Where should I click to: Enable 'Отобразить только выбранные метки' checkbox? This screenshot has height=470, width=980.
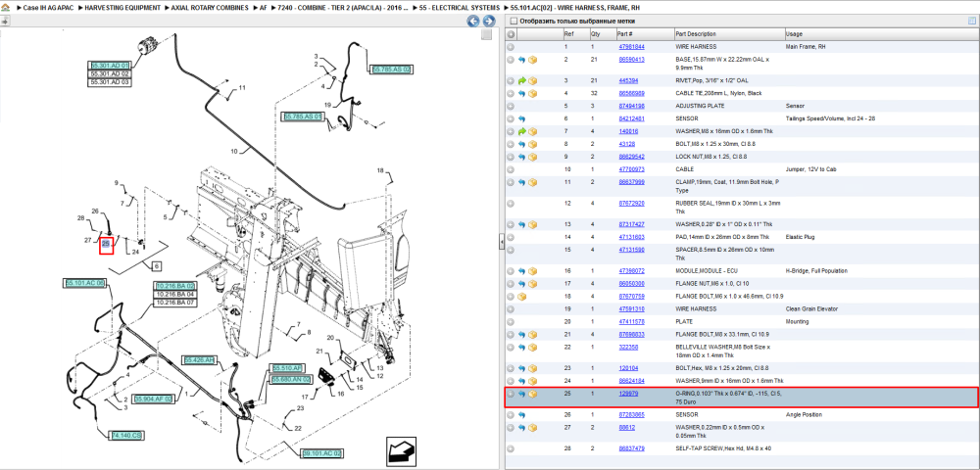coord(514,22)
